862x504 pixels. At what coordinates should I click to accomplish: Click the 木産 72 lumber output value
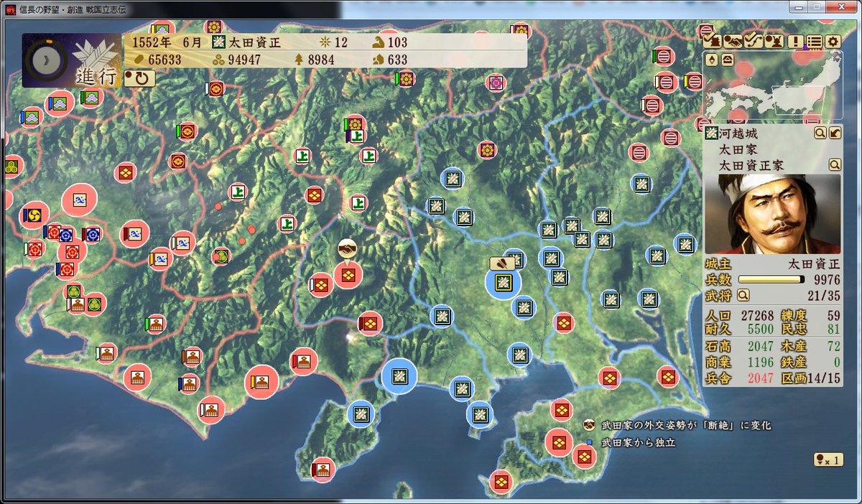[833, 347]
